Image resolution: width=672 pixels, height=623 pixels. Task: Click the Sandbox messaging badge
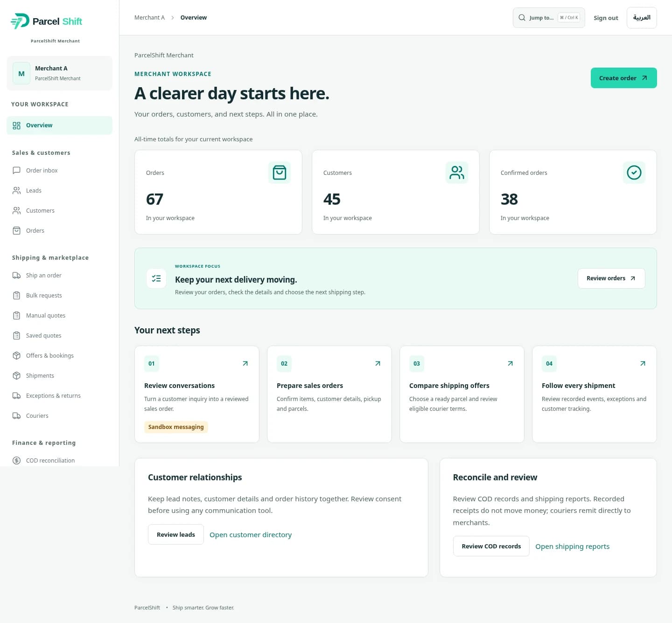[176, 427]
